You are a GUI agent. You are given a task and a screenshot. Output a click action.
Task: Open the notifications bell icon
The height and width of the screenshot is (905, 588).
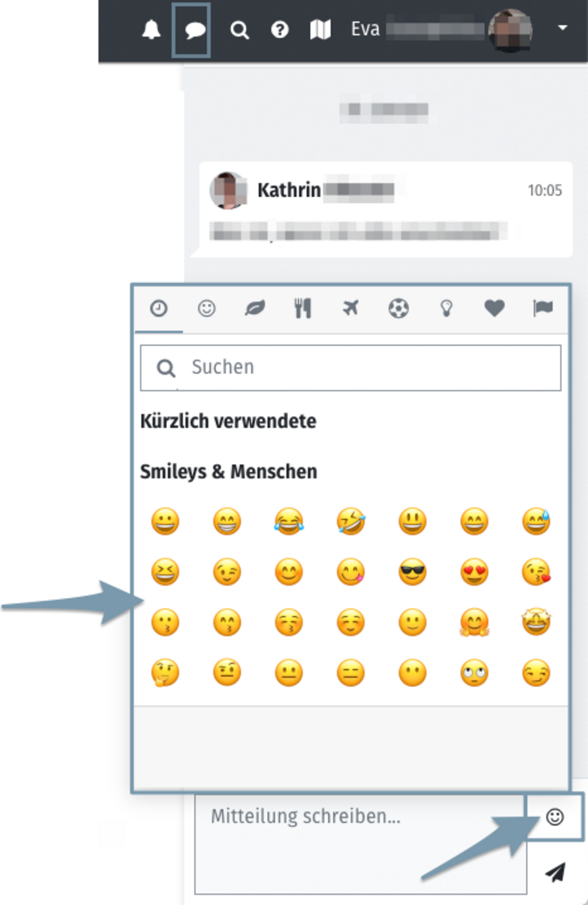click(151, 30)
